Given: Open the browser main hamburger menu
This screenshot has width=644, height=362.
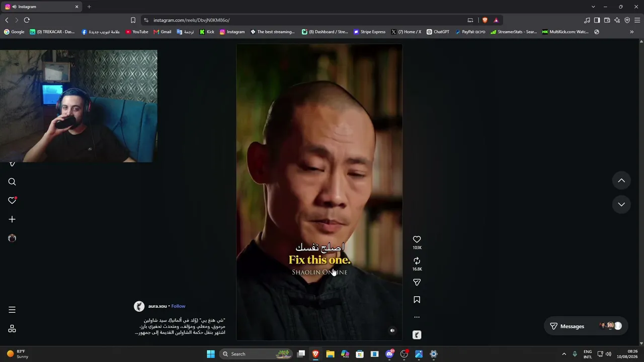Looking at the screenshot, I should [x=637, y=20].
